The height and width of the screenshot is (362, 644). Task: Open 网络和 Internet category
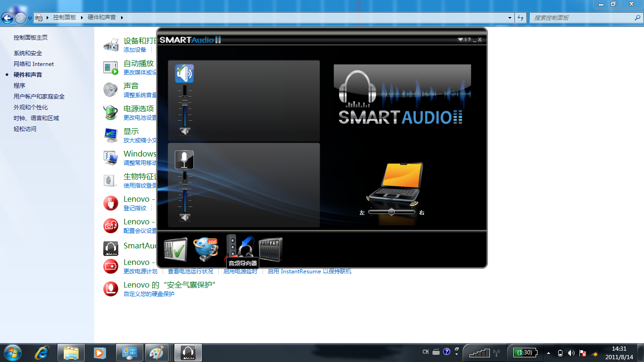[x=34, y=64]
